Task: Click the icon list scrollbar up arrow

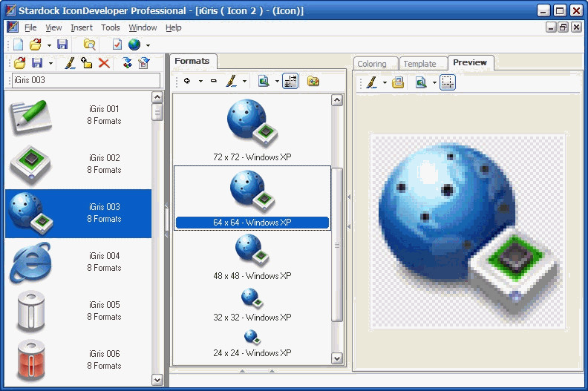Action: [157, 97]
